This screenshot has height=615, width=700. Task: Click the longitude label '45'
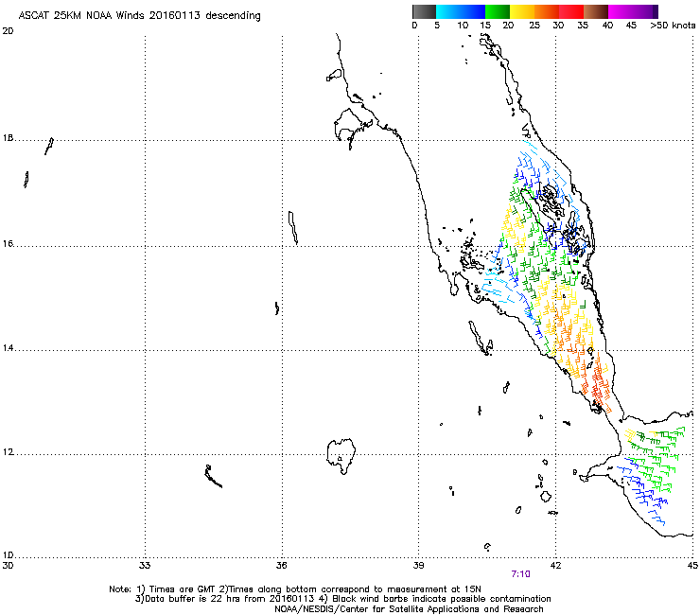click(692, 566)
